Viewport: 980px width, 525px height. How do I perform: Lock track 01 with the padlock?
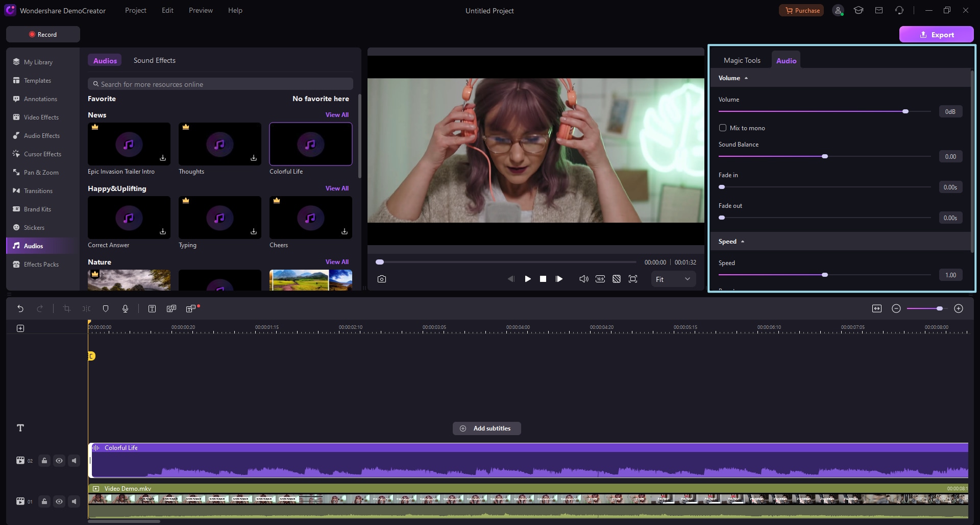point(44,502)
